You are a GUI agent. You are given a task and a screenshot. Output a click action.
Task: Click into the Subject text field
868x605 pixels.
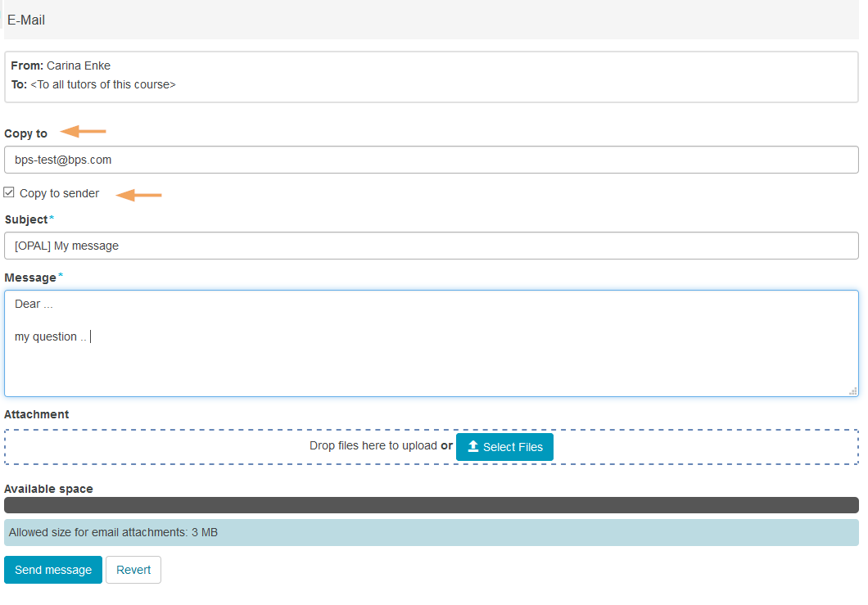pos(431,246)
